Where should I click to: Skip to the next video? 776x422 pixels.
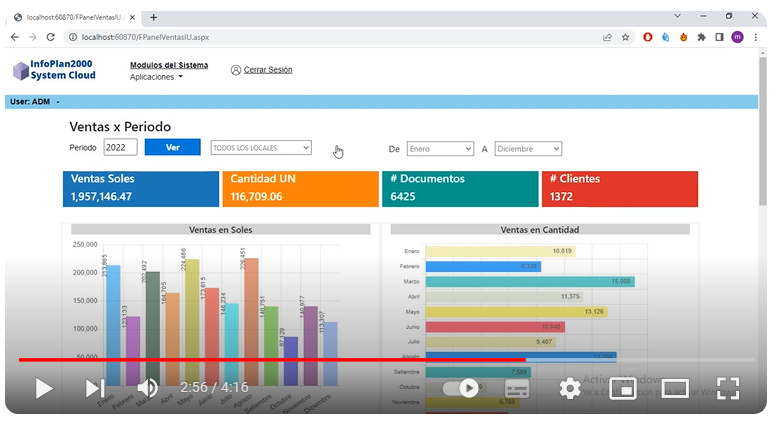pos(95,388)
